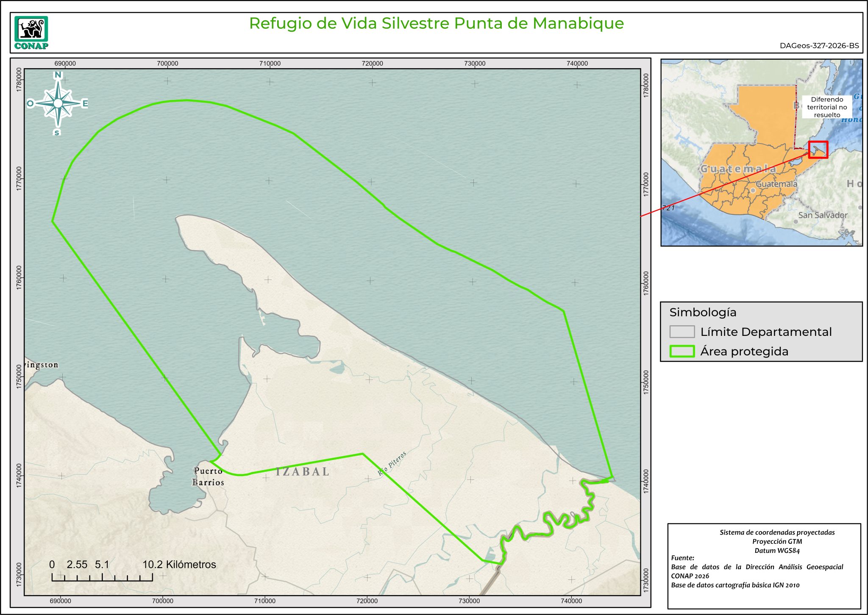The height and width of the screenshot is (615, 868).
Task: Click the Proyección GTM text line
Action: pos(777,541)
